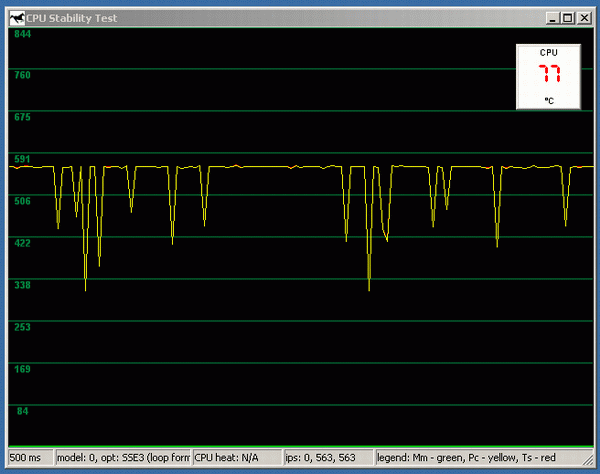
Task: Click the 338 axis label
Action: point(22,285)
